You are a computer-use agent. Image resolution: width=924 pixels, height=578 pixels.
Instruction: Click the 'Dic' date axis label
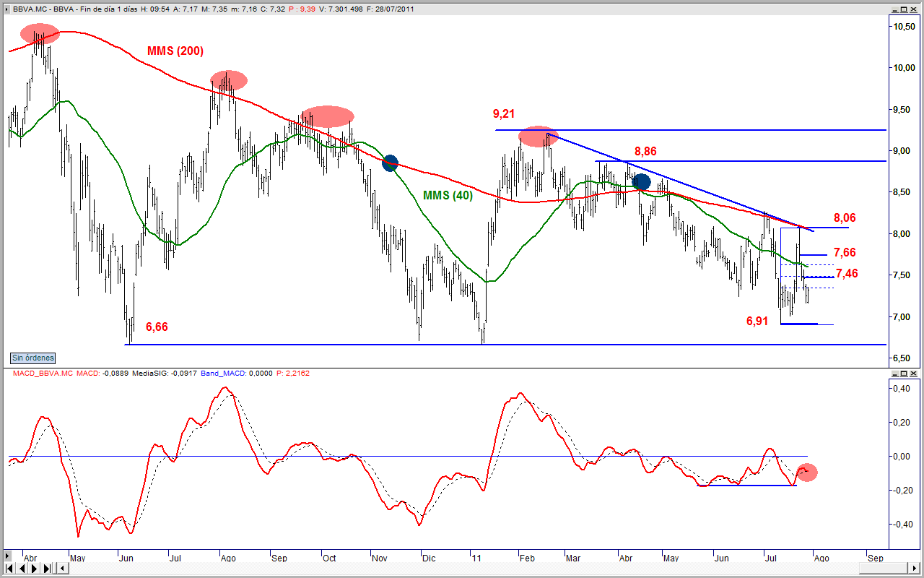point(429,558)
